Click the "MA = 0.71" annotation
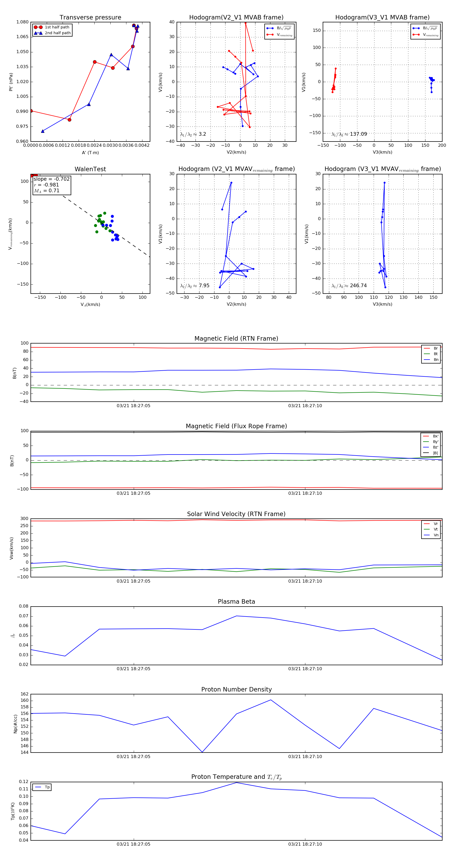Viewport: 473px width, 868px height. pyautogui.click(x=47, y=191)
